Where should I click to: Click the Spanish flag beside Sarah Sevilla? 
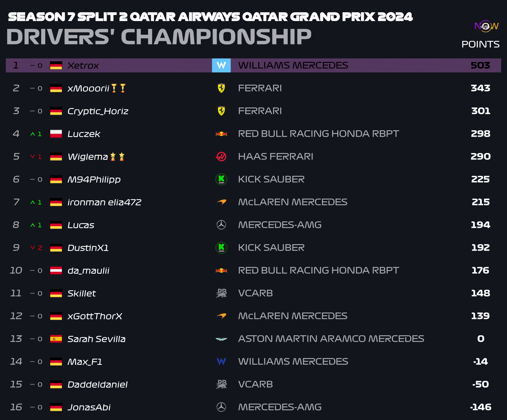(56, 339)
